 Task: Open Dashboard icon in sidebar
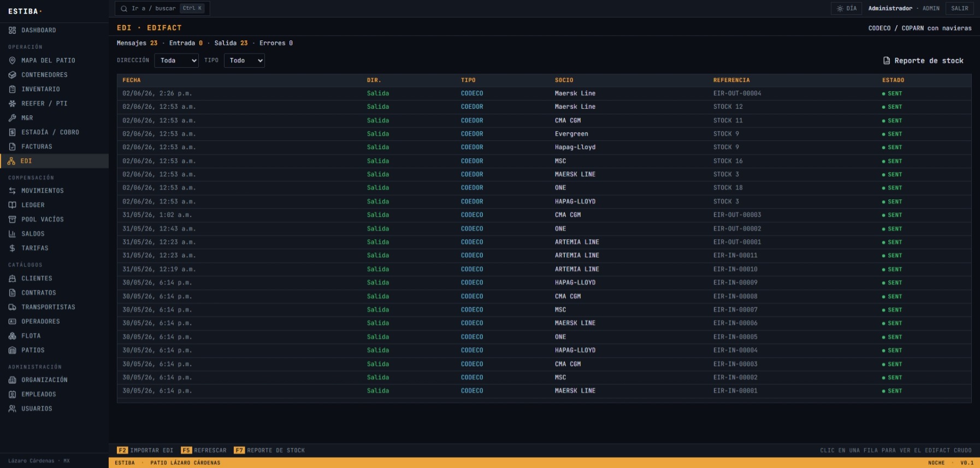pyautogui.click(x=12, y=30)
